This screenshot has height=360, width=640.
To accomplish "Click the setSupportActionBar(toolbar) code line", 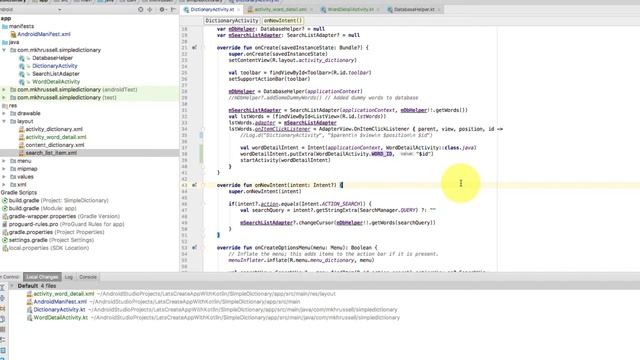I will pyautogui.click(x=269, y=79).
